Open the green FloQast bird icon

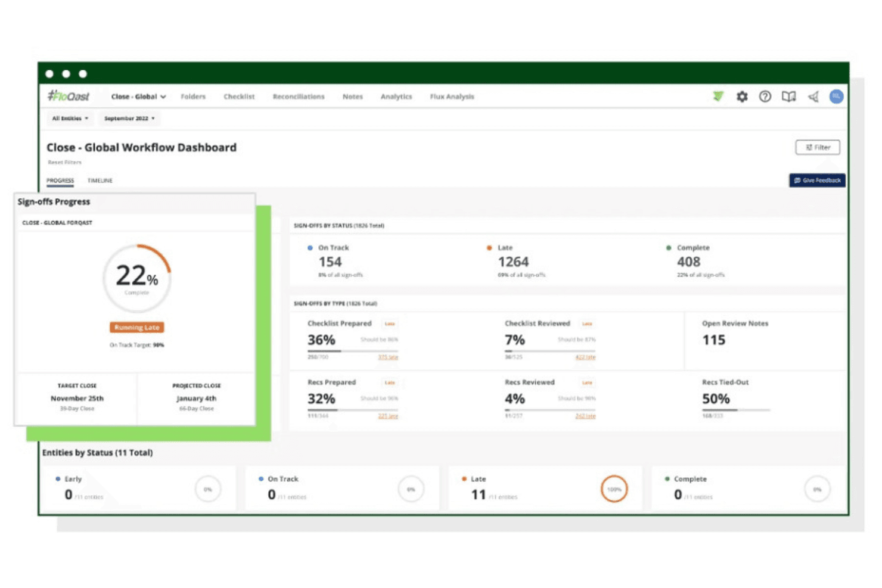[x=718, y=96]
